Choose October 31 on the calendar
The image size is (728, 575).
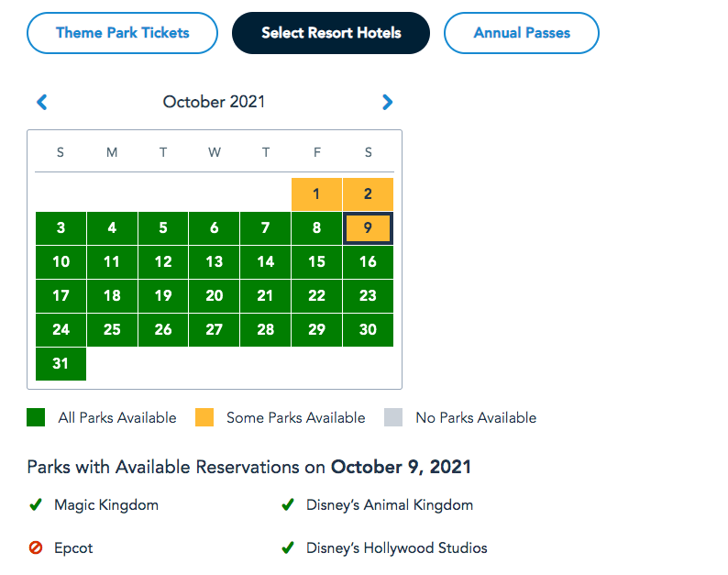[61, 363]
